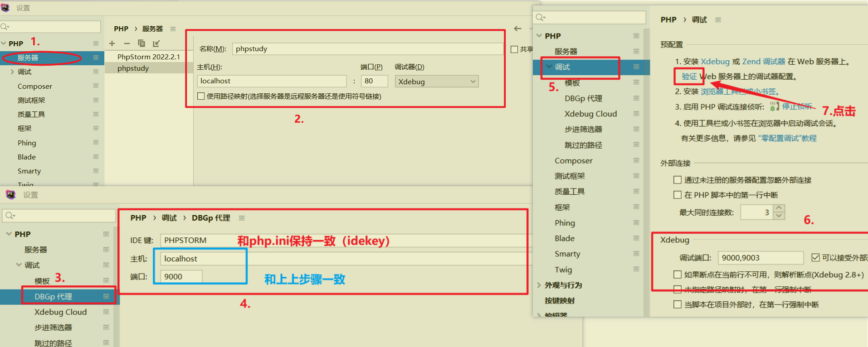Toggle the 共享 checkbox beside the server name
The image size is (868, 347).
[514, 49]
